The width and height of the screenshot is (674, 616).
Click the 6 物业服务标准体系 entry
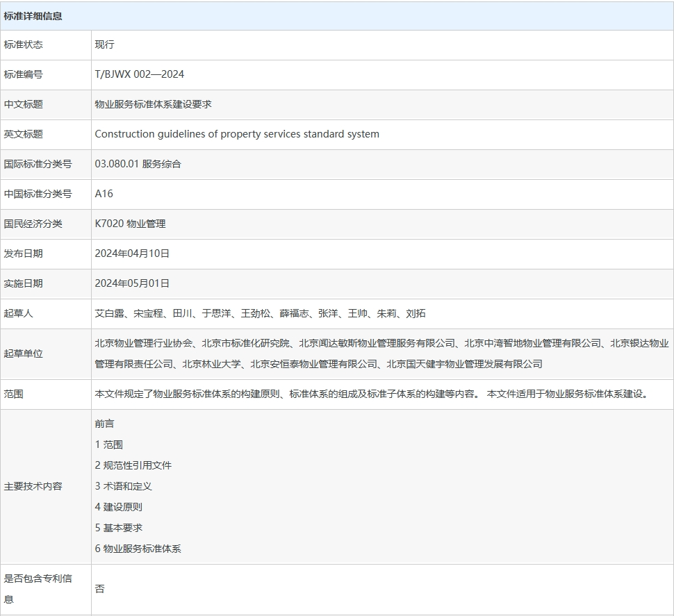(x=138, y=549)
